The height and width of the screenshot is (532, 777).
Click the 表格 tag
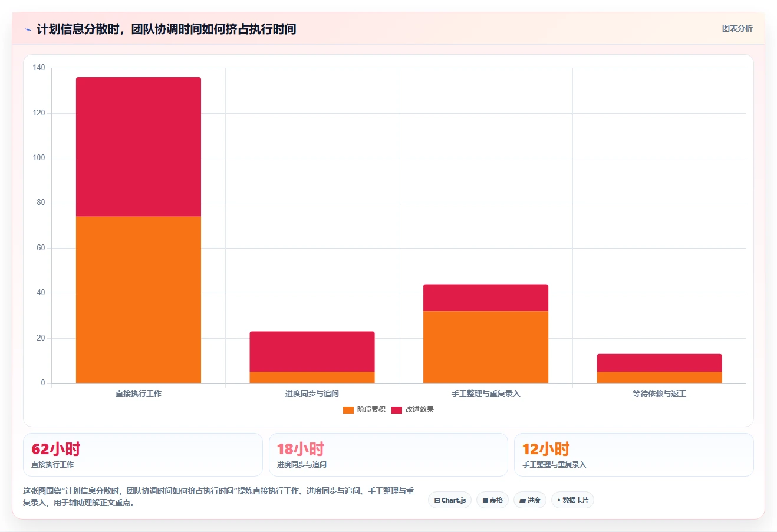click(x=492, y=500)
